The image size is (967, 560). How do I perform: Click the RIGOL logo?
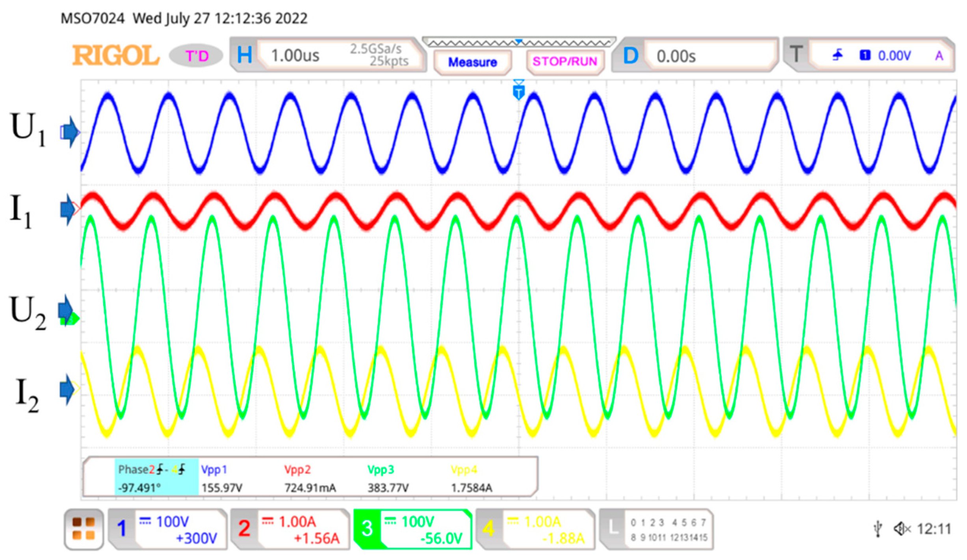(115, 56)
